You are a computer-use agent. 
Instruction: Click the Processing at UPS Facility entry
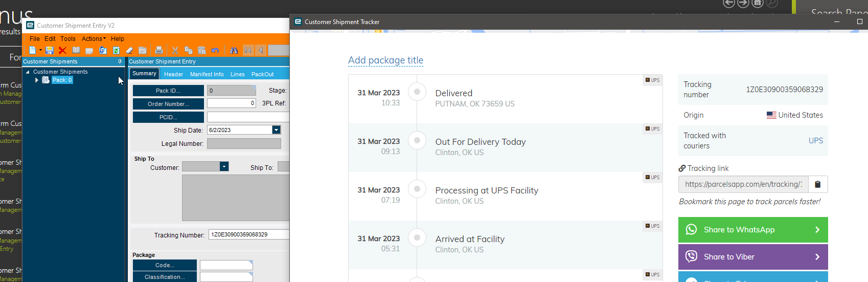[506, 196]
